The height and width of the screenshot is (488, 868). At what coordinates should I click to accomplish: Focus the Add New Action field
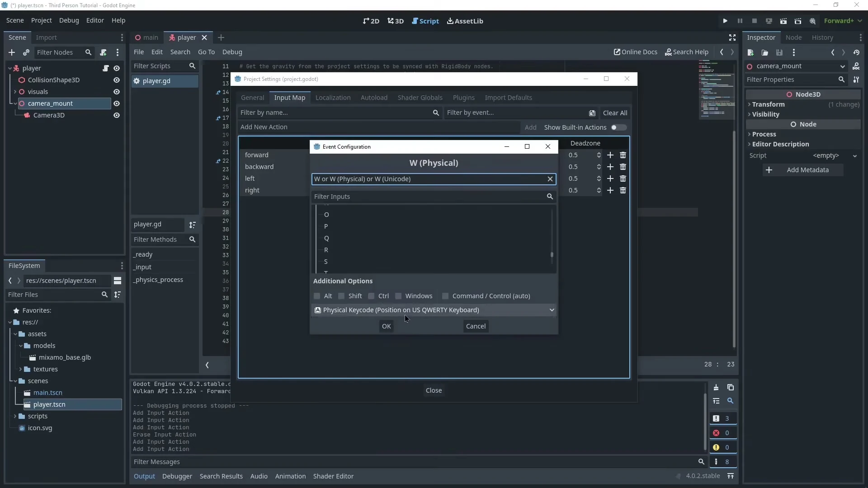pyautogui.click(x=379, y=127)
